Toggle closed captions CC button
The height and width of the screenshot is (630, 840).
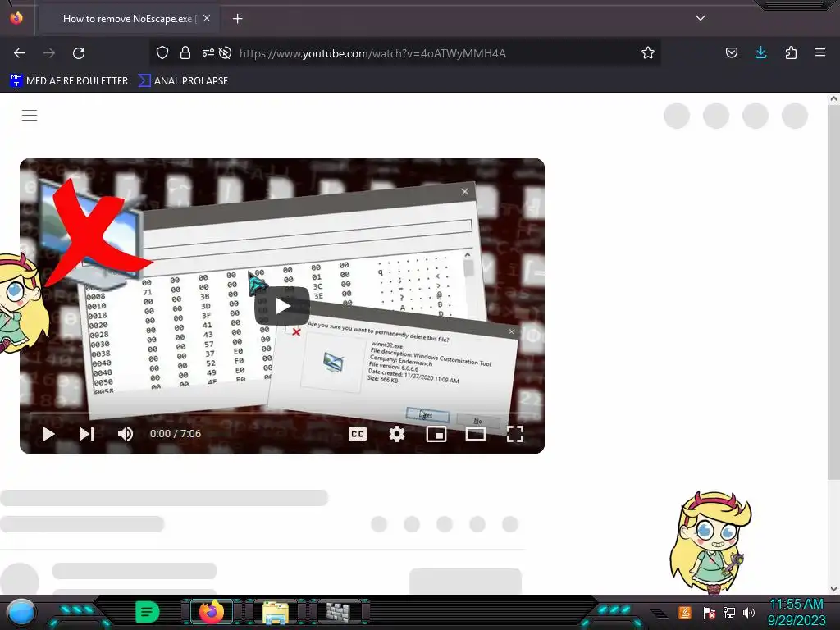coord(358,434)
